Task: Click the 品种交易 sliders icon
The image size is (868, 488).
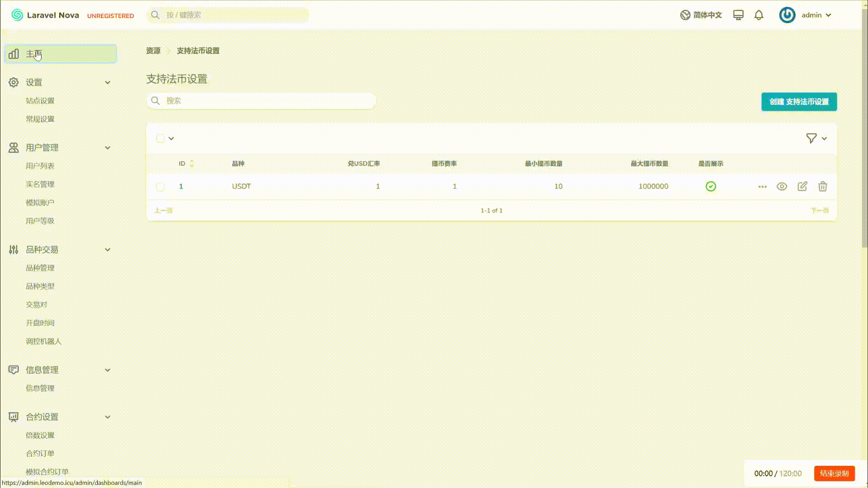Action: pos(14,249)
